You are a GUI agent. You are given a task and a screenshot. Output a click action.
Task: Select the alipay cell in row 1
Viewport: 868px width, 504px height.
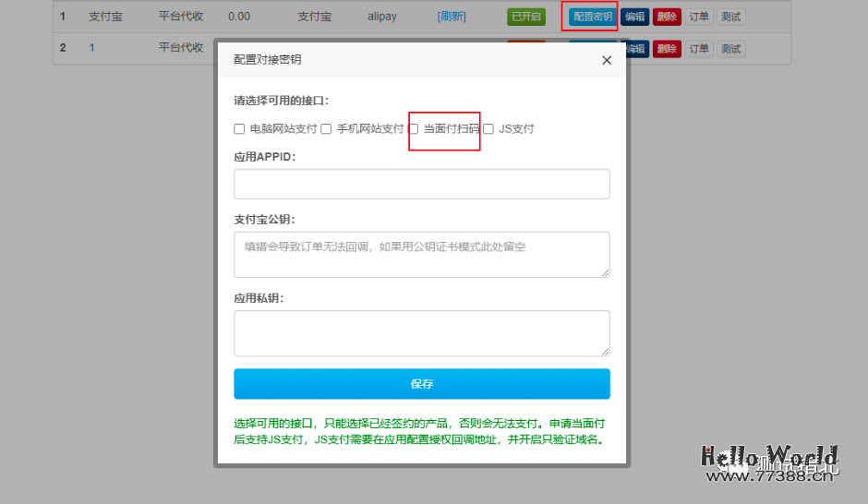(x=382, y=17)
